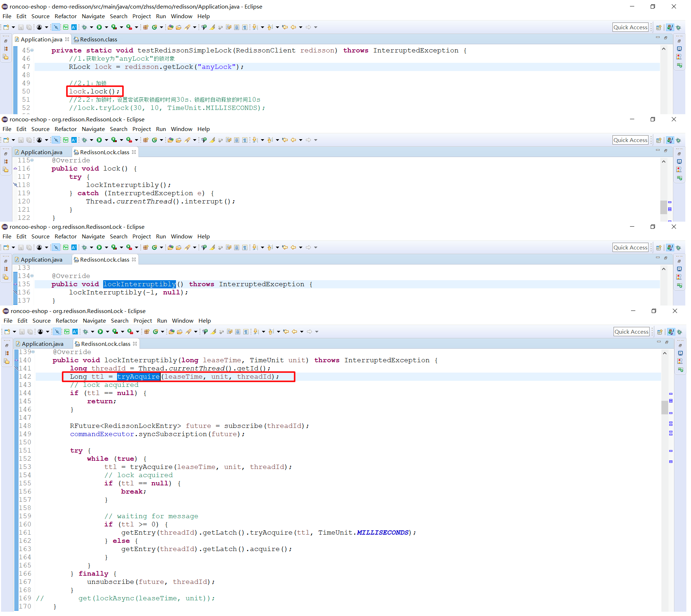Viewport: 691px width, 616px height.
Task: Click the Open Task folder icon in the Application.java window
Action: 178,27
